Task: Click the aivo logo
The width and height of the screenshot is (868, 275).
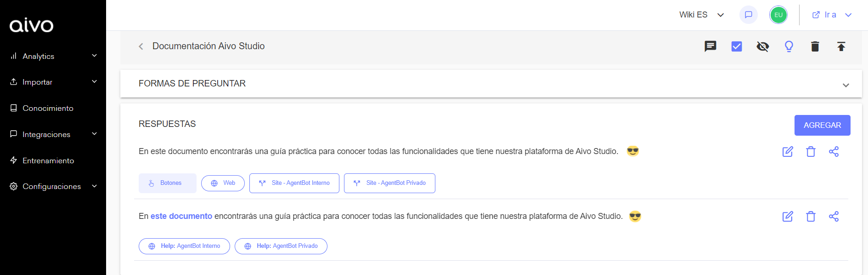Action: (x=32, y=25)
